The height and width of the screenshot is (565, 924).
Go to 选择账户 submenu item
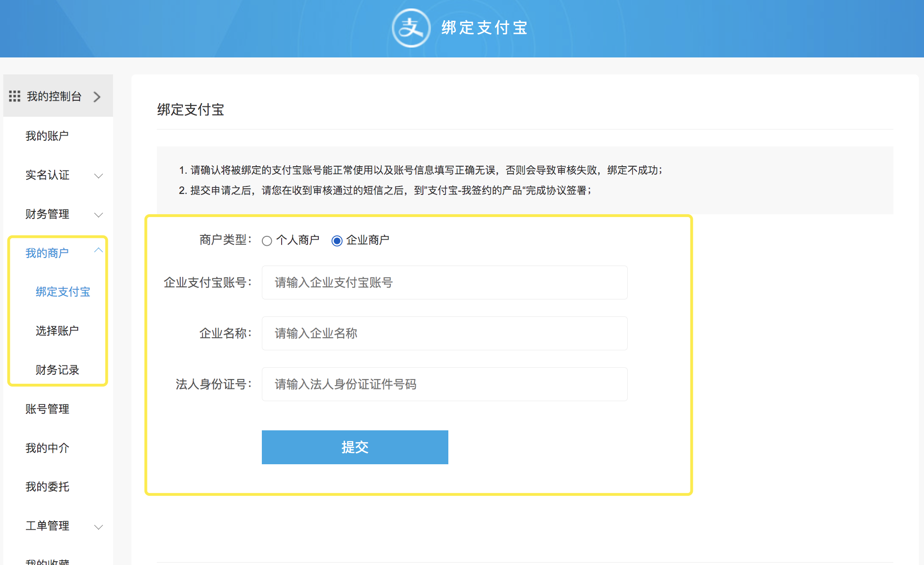(x=57, y=331)
